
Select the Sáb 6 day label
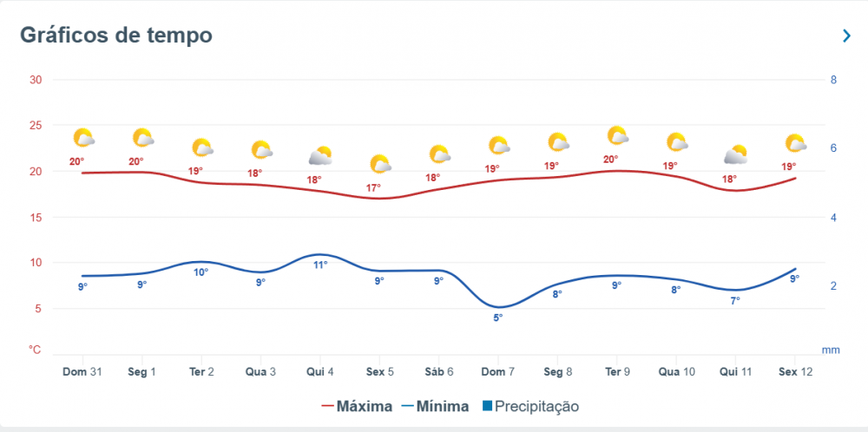[x=439, y=371]
